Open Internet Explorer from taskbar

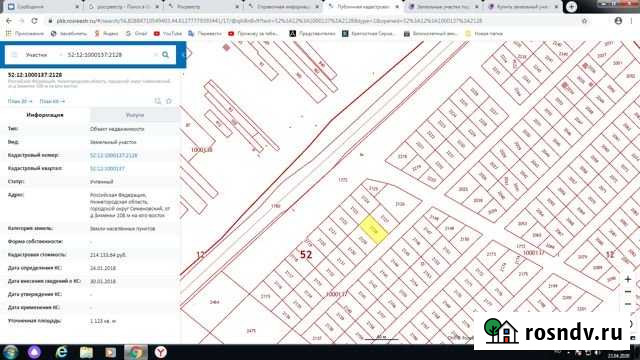click(61, 352)
